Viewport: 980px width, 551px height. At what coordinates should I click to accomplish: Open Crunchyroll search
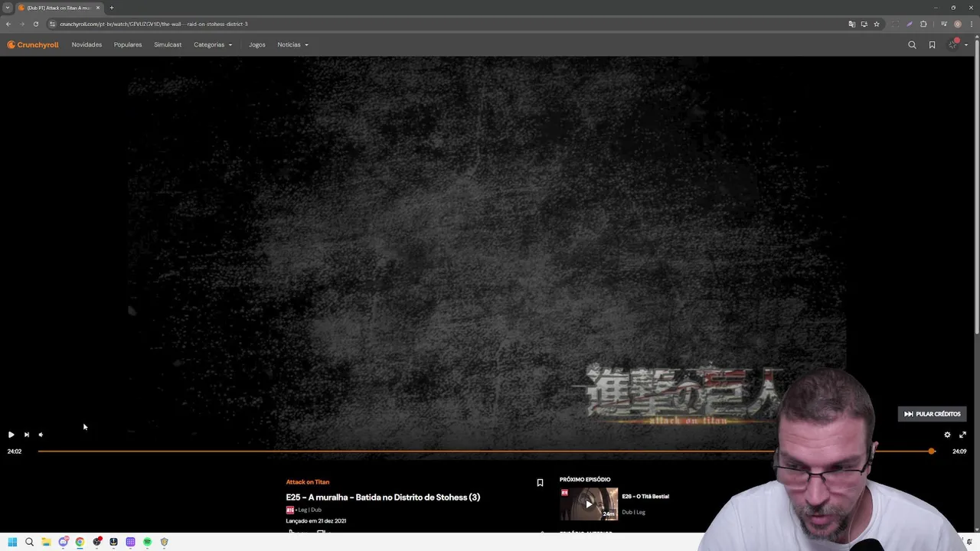(912, 45)
